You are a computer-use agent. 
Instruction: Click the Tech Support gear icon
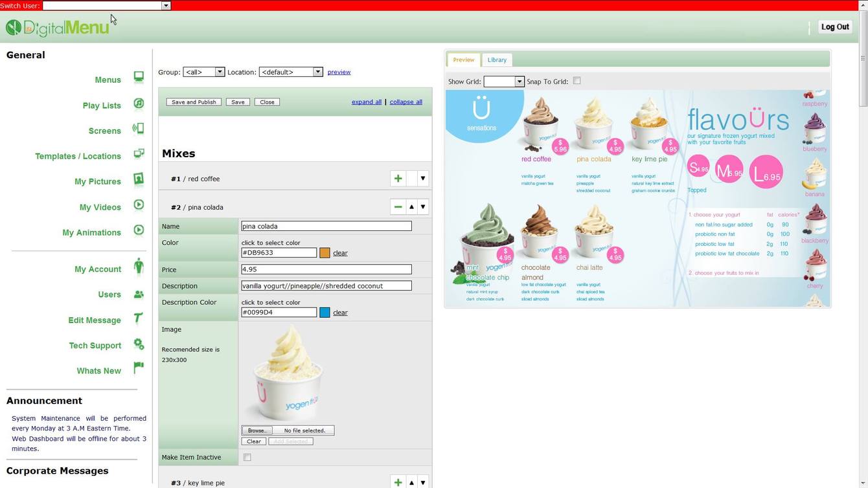139,344
